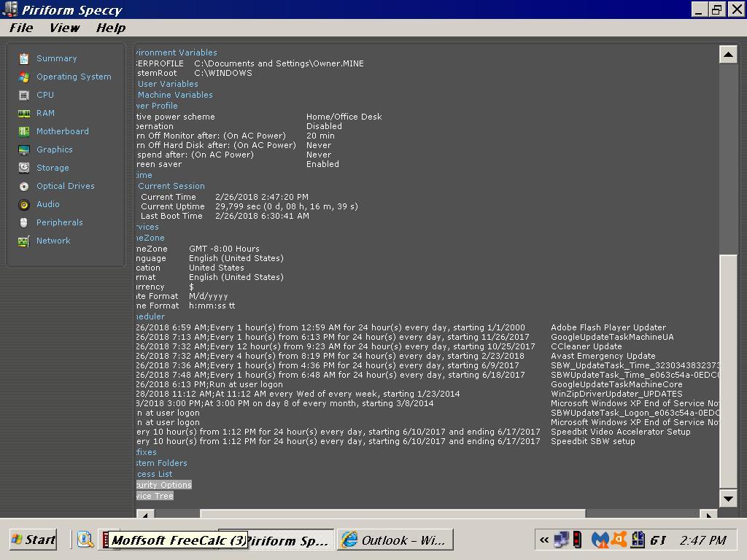
Task: Open the Storage disk icon
Action: pos(24,168)
